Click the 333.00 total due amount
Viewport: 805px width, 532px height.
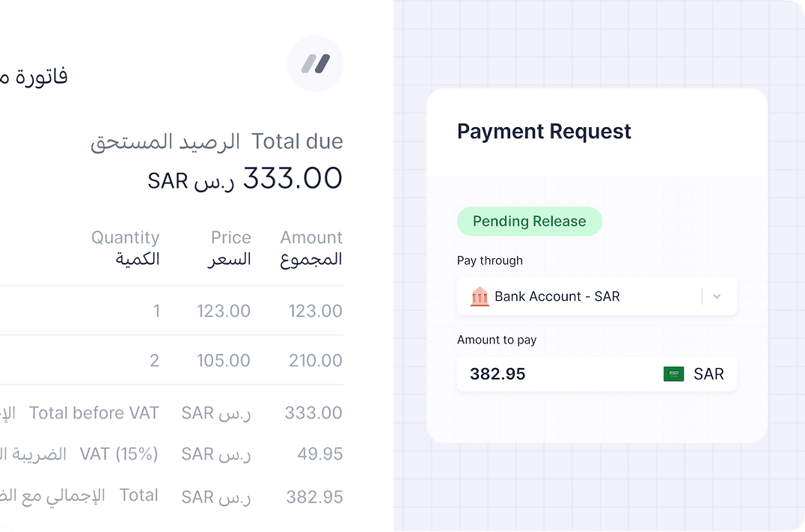click(x=293, y=179)
